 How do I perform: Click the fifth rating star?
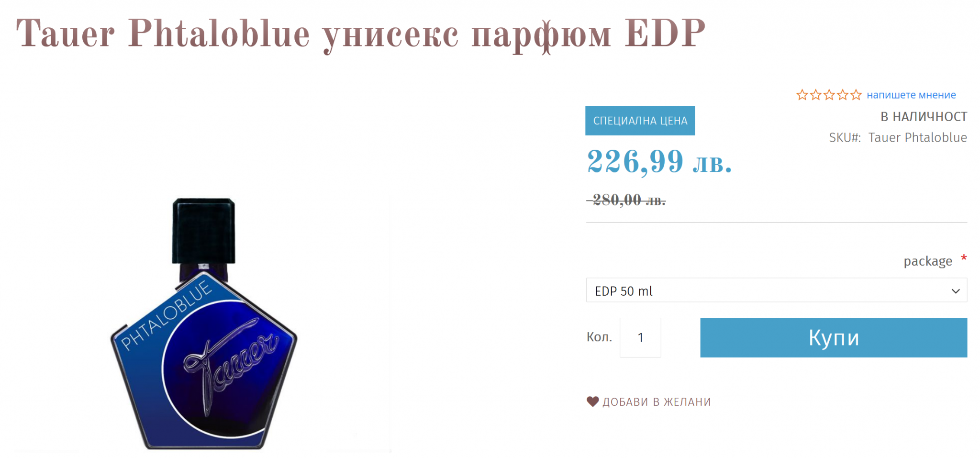pos(856,95)
